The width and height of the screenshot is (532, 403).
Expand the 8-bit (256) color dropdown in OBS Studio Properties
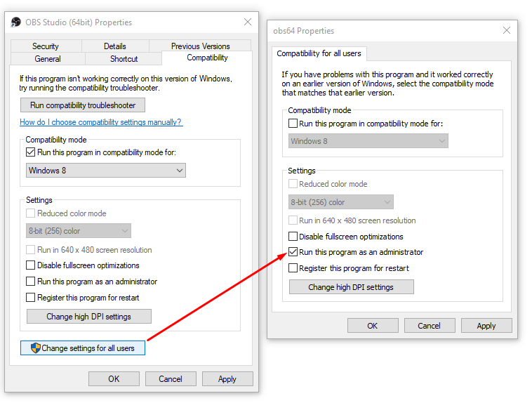pos(79,230)
